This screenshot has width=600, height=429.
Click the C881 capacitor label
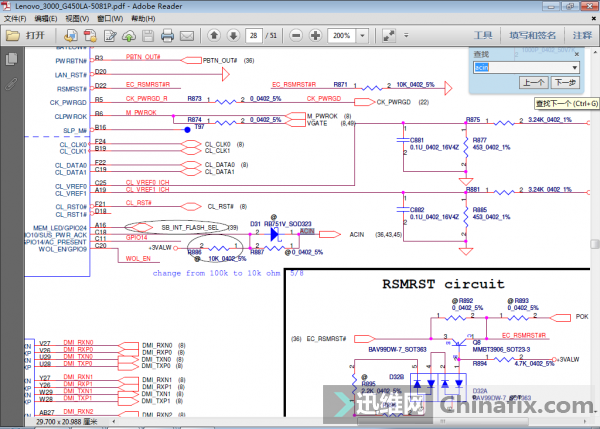[417, 140]
